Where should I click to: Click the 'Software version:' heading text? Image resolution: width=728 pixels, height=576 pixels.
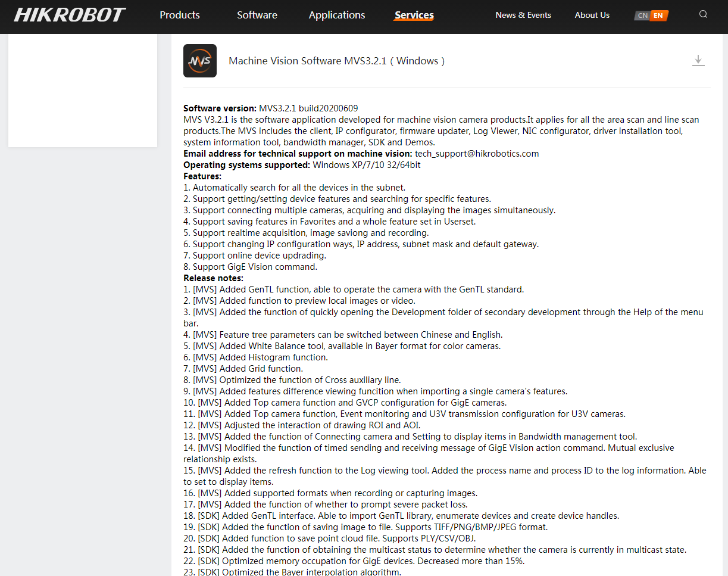(x=220, y=108)
